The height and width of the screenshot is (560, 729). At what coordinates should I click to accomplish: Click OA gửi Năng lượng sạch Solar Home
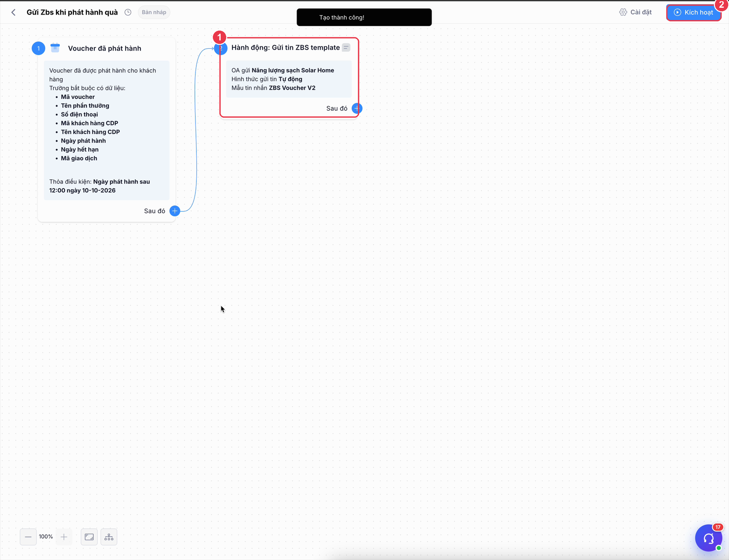pyautogui.click(x=283, y=70)
